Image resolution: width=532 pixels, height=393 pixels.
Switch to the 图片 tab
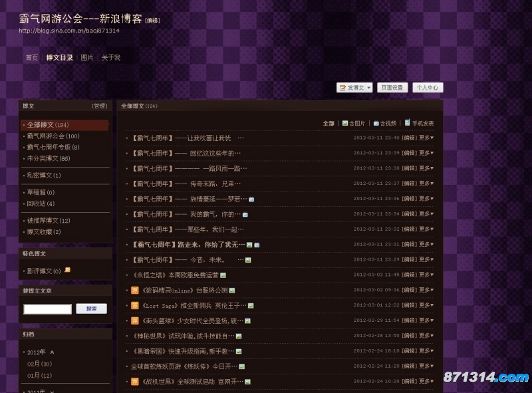(x=87, y=58)
